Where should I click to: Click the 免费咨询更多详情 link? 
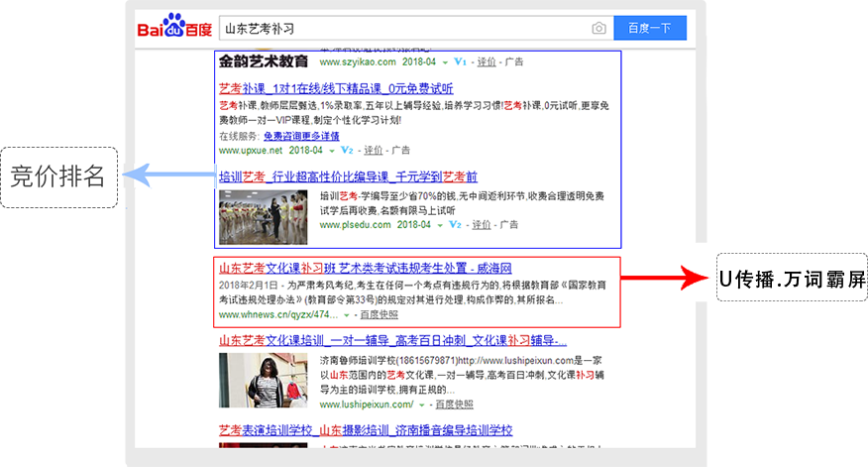[x=301, y=136]
